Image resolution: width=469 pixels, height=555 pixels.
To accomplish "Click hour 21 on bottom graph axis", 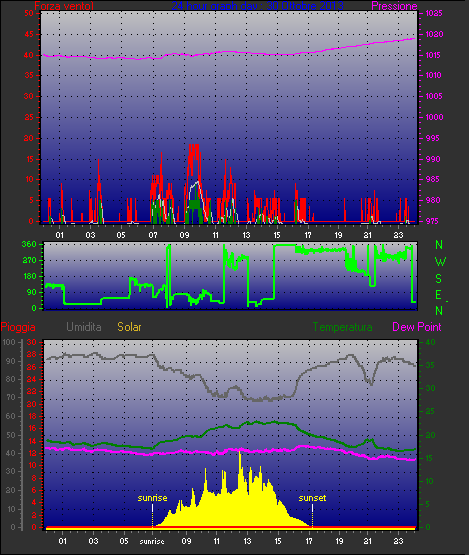I will pos(367,541).
